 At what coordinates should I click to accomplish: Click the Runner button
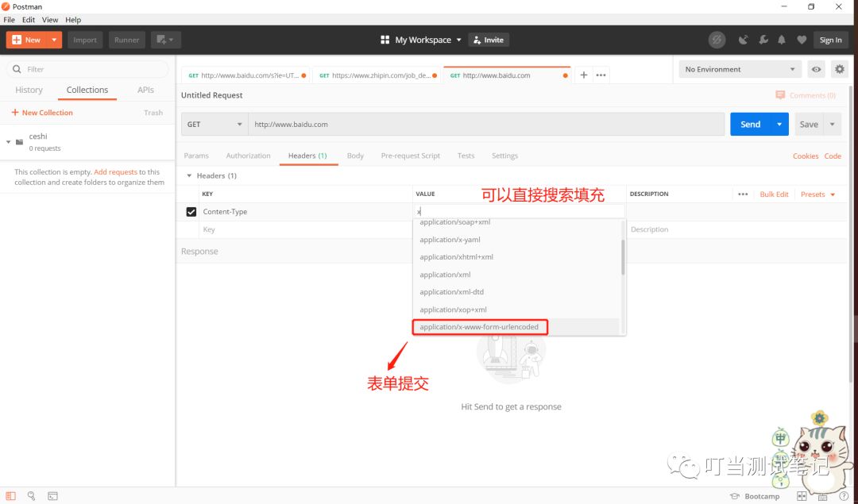[126, 40]
